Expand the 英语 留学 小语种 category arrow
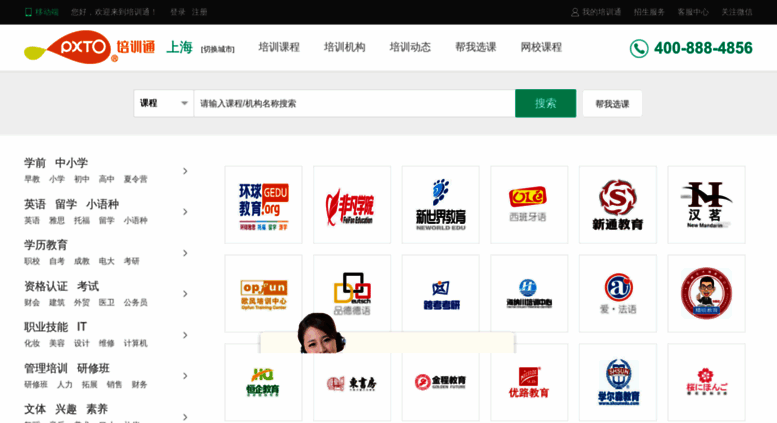 coord(185,212)
